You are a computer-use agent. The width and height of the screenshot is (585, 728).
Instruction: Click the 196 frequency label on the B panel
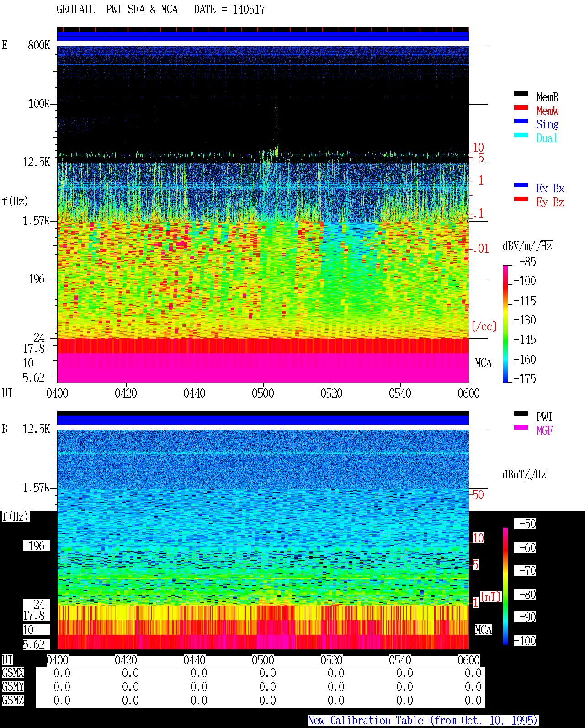click(37, 546)
